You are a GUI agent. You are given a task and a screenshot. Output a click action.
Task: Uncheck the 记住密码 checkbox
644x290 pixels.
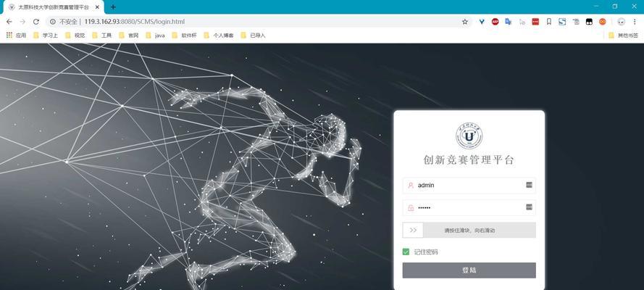[x=406, y=252]
